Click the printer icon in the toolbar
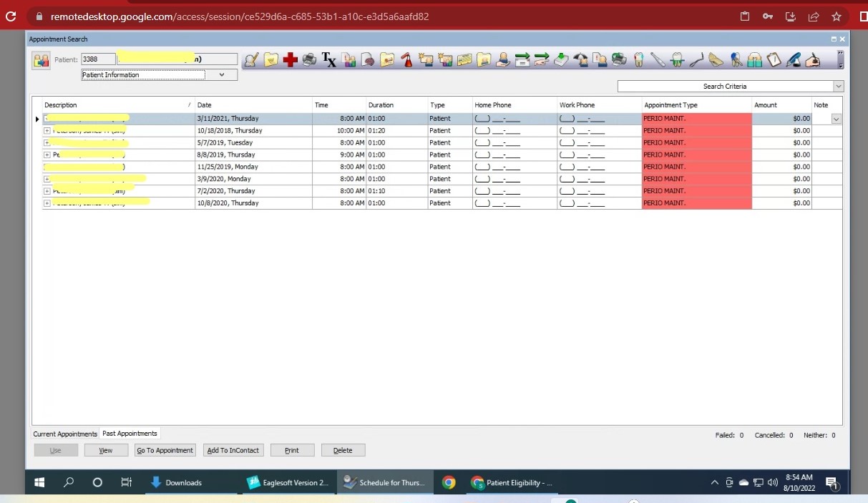Screen dimensions: 868x503 [309, 60]
